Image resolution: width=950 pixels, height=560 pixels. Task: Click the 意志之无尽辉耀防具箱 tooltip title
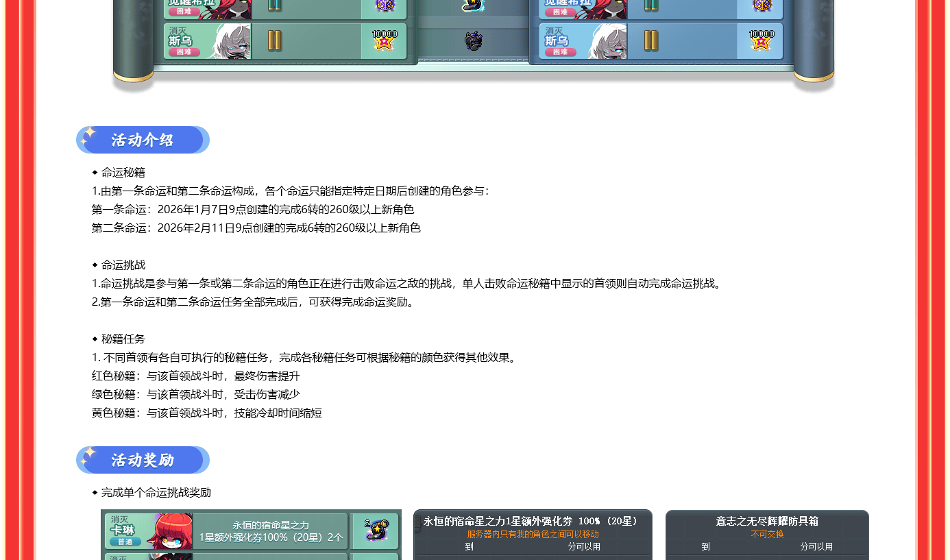pos(767,521)
